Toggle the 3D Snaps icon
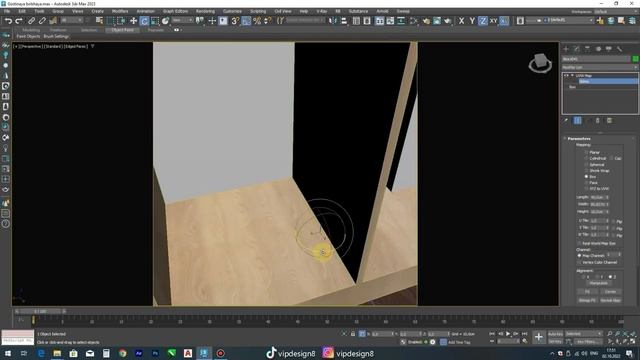 pos(236,21)
